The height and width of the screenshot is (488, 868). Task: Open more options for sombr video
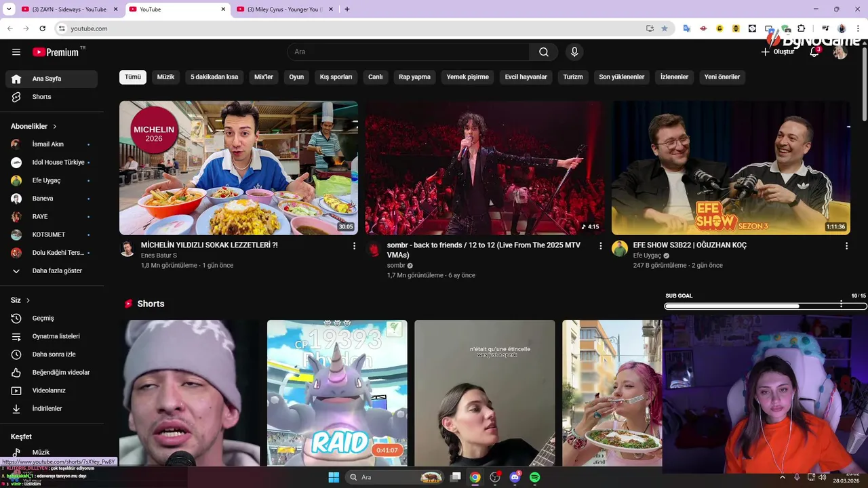600,246
